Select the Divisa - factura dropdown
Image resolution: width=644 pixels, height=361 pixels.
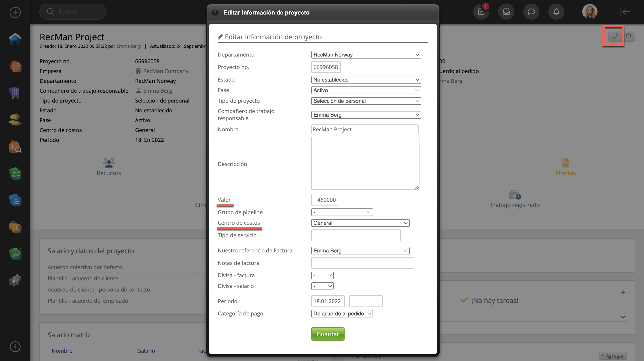click(x=322, y=275)
